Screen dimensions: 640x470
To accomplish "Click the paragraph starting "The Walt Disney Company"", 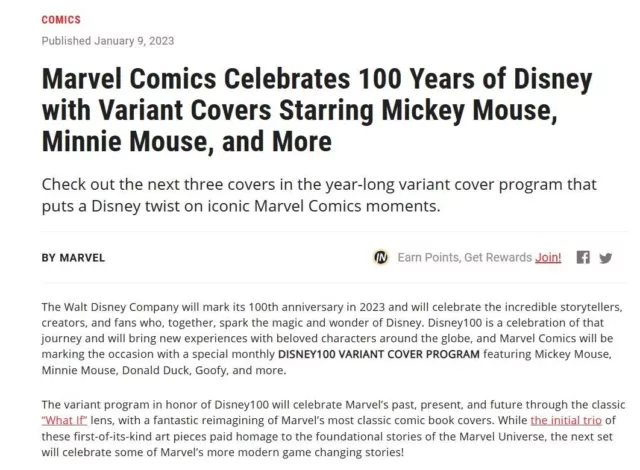I will [x=332, y=338].
